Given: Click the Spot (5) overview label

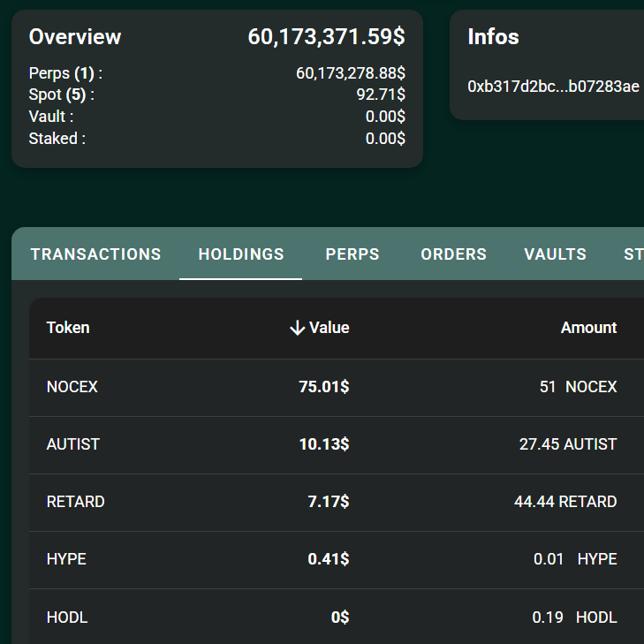Looking at the screenshot, I should (61, 95).
